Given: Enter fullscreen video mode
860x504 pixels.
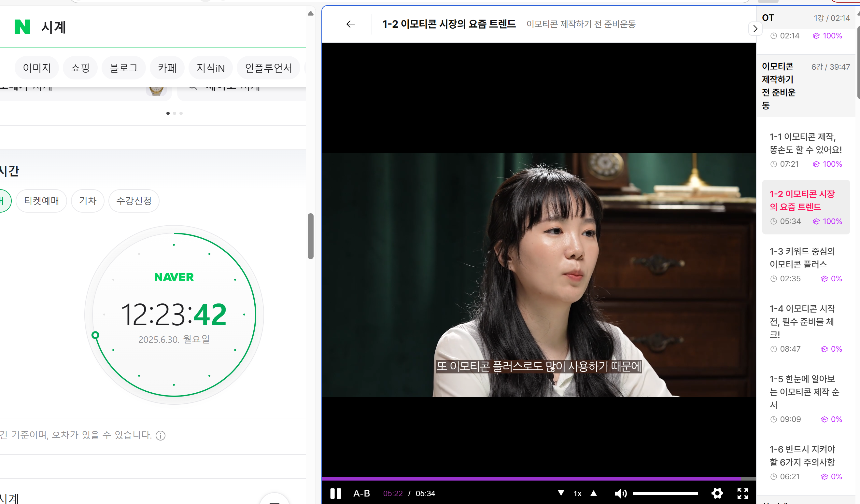Looking at the screenshot, I should [x=742, y=493].
